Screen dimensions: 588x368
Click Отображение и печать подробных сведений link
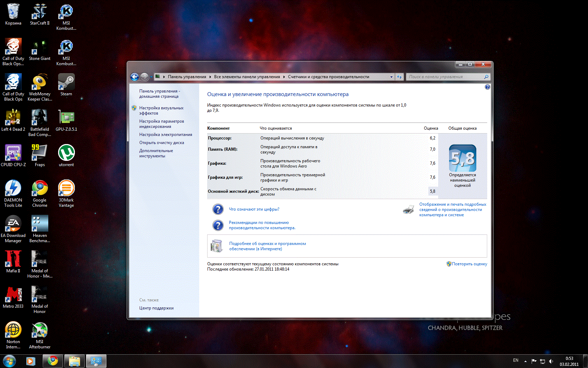[x=453, y=210]
